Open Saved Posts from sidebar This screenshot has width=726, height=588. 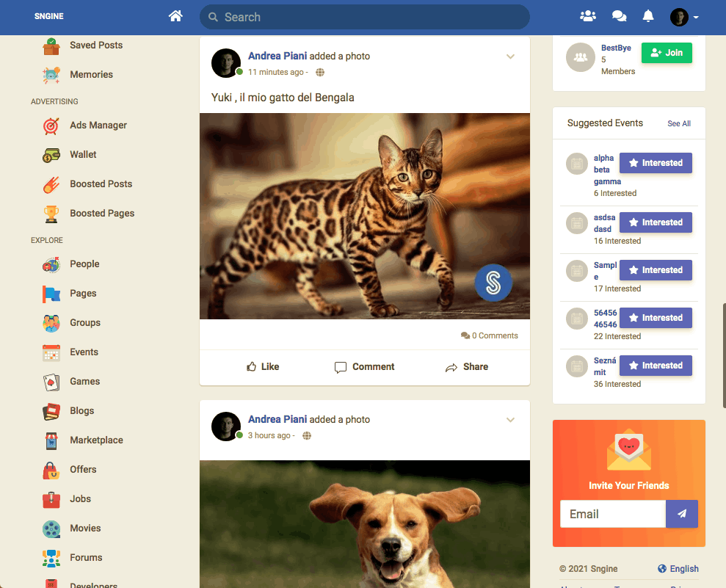95,46
